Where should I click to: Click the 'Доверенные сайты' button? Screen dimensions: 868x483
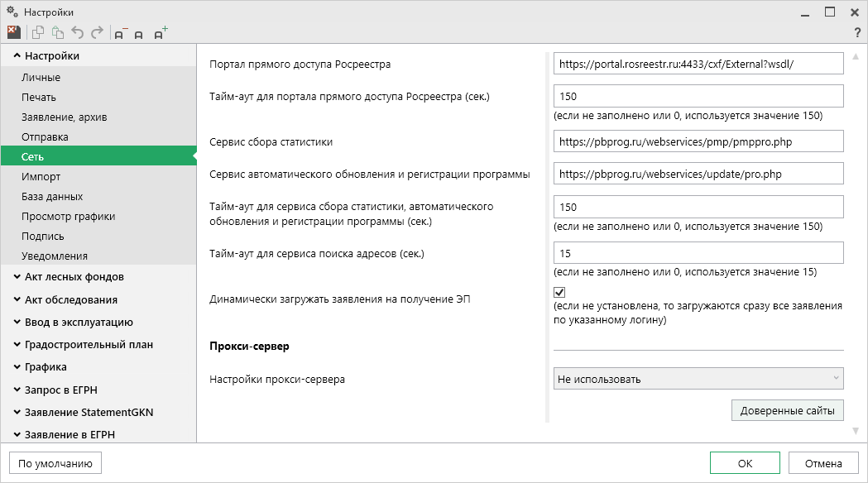click(787, 410)
